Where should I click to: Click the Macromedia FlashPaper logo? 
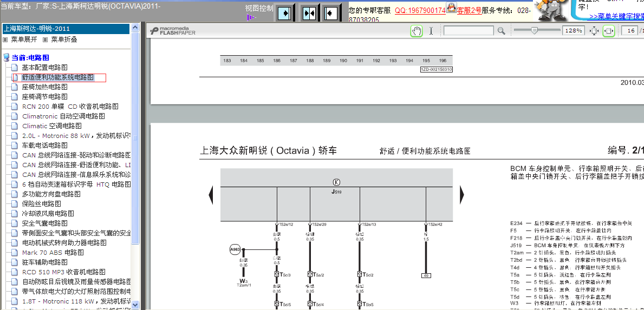tap(172, 31)
